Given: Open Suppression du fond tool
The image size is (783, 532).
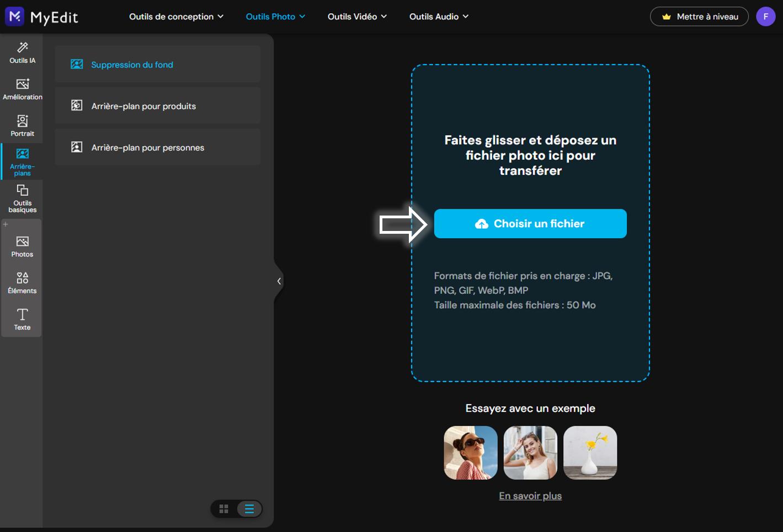Looking at the screenshot, I should [157, 64].
